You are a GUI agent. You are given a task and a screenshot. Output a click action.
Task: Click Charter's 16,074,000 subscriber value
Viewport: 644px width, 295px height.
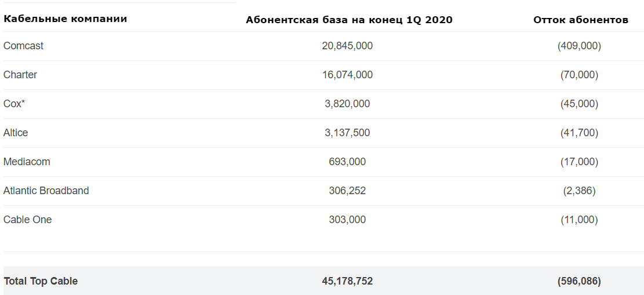pos(347,75)
